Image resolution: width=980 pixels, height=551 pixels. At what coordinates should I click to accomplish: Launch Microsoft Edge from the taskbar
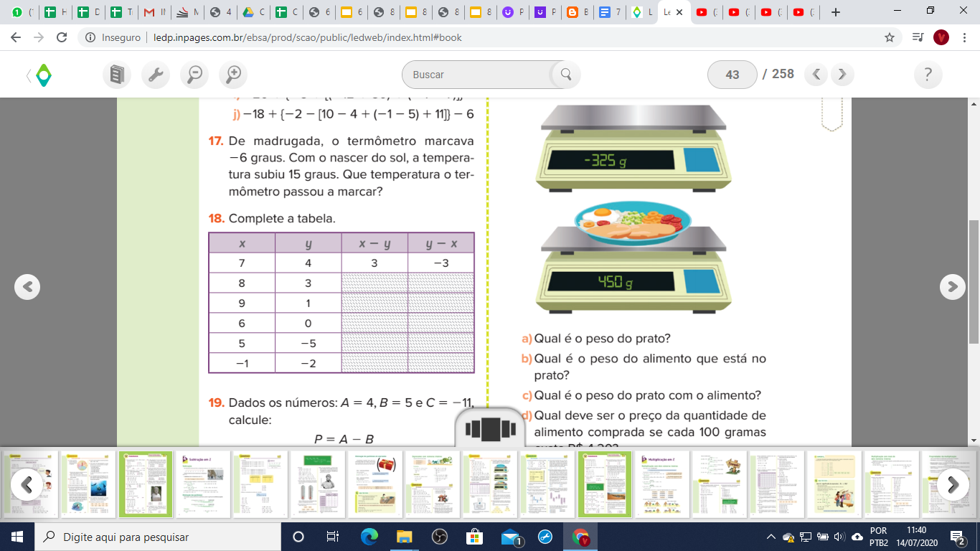coord(369,537)
